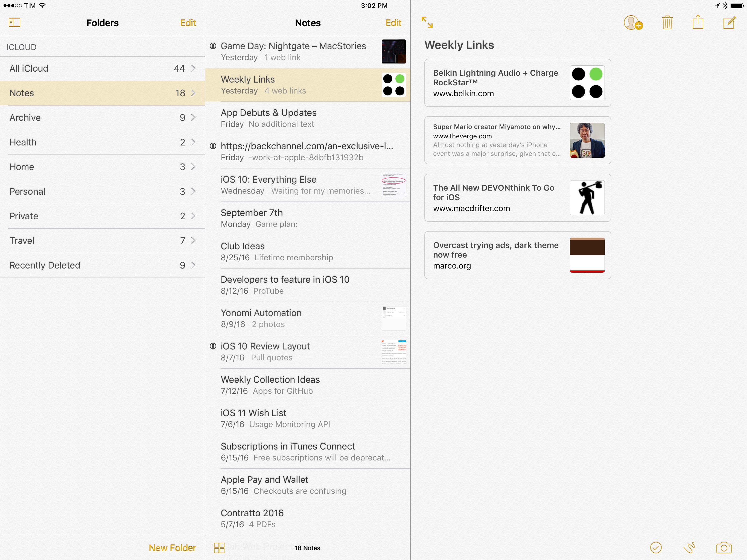
Task: Select the Weekly Links note
Action: point(308,85)
